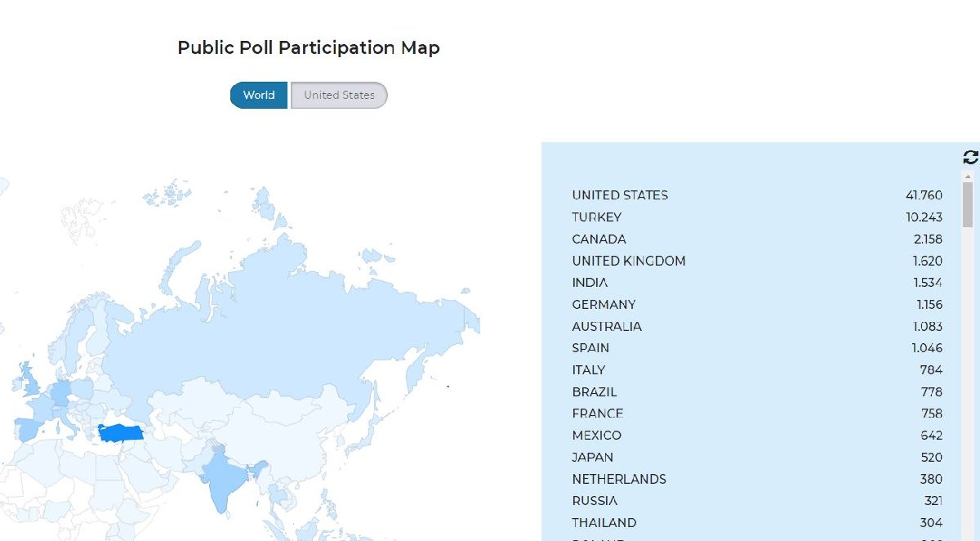The width and height of the screenshot is (980, 541).
Task: Select AUSTRALIA from the country list
Action: [x=607, y=327]
